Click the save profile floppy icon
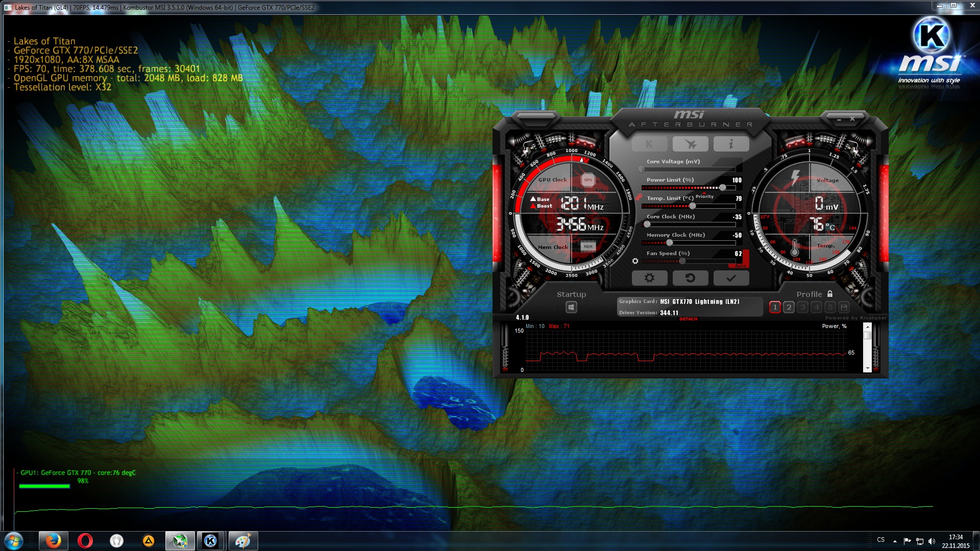The height and width of the screenshot is (551, 980). (844, 307)
